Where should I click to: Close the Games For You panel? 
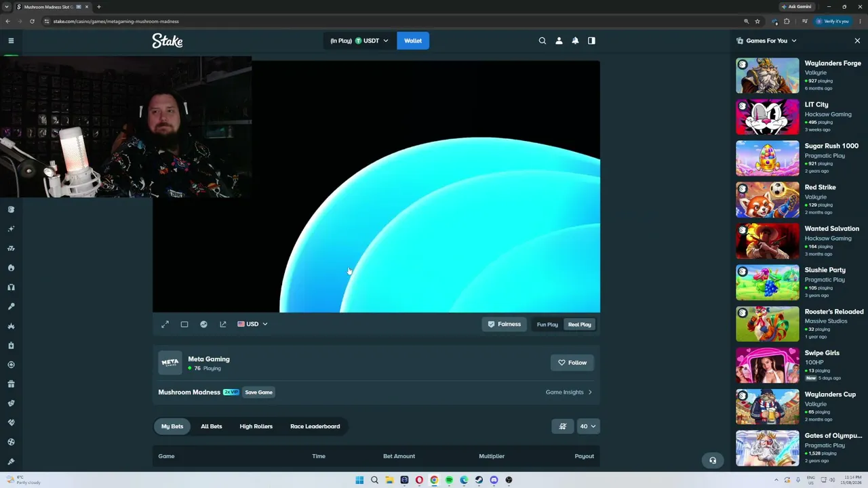click(857, 41)
